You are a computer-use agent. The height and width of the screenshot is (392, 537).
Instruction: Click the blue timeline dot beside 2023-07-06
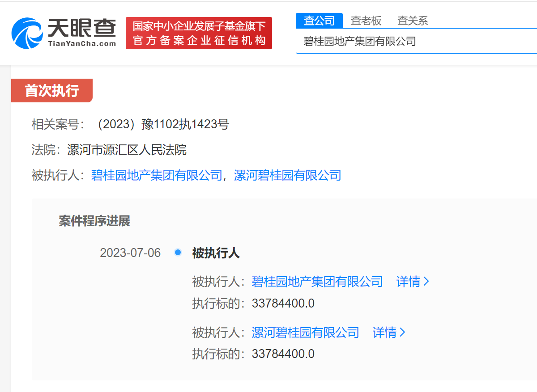point(178,253)
